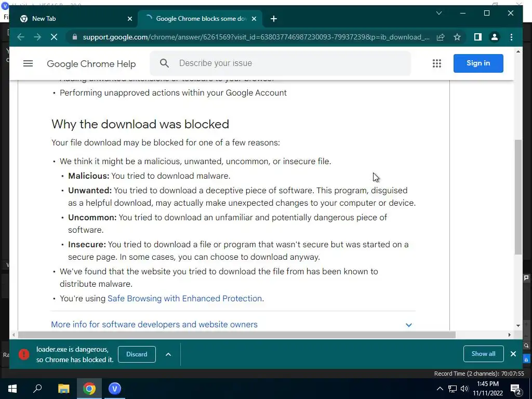The height and width of the screenshot is (399, 532).
Task: Open the Google Chrome Help hamburger menu
Action: pyautogui.click(x=28, y=63)
